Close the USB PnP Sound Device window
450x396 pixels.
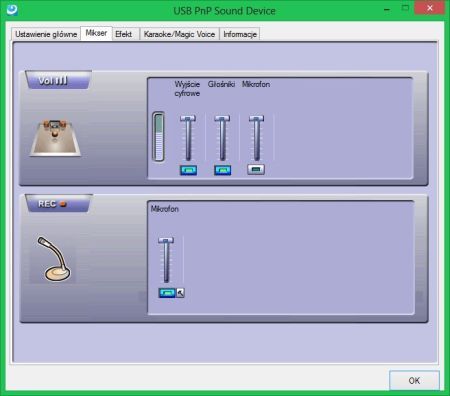click(430, 8)
